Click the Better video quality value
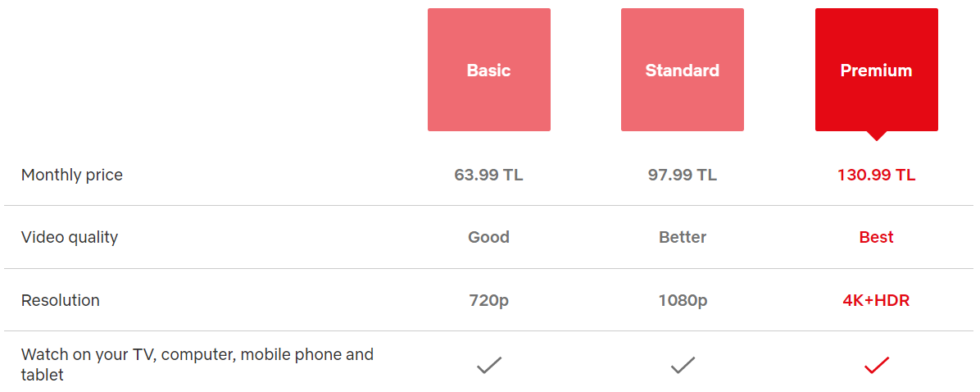This screenshot has height=392, width=980. 683,238
